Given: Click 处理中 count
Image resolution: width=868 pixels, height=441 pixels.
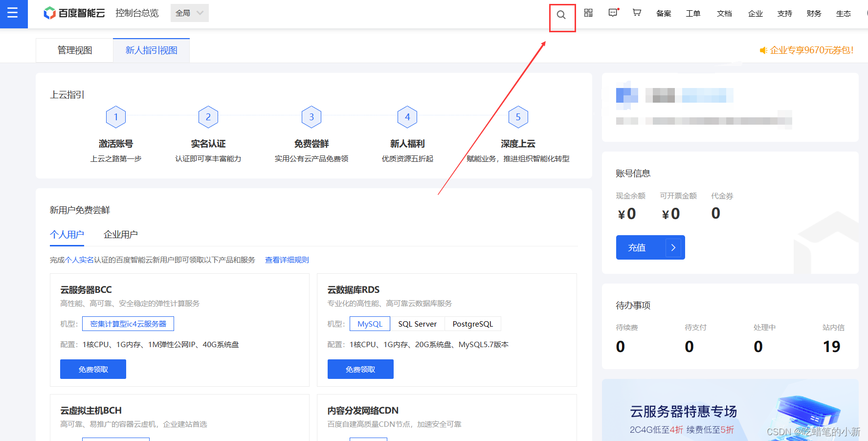Looking at the screenshot, I should (x=758, y=347).
